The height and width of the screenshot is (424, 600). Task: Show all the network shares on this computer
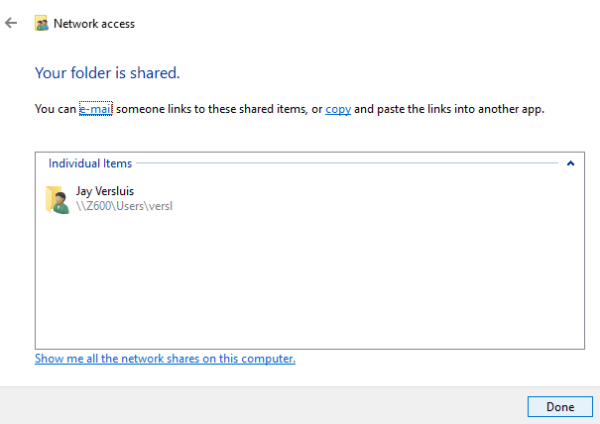(x=165, y=359)
